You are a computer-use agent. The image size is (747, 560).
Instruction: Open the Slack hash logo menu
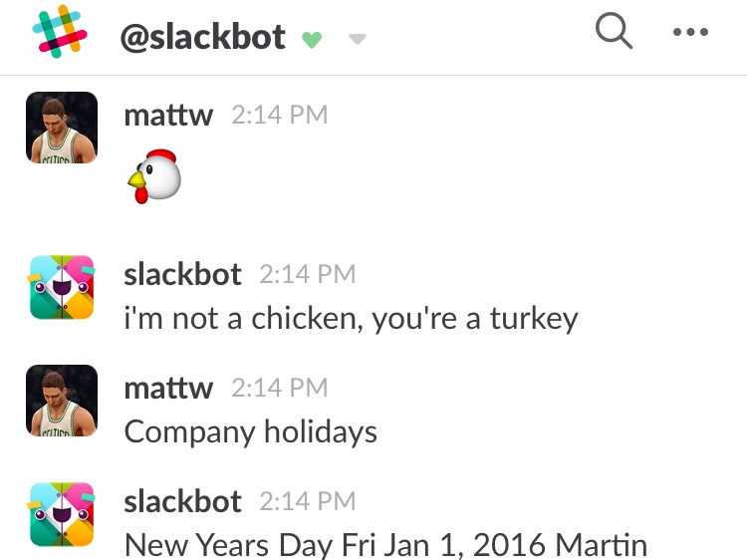[x=60, y=32]
